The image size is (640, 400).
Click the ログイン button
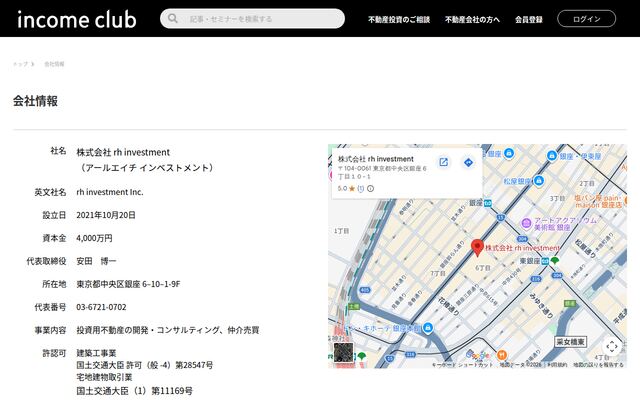587,19
